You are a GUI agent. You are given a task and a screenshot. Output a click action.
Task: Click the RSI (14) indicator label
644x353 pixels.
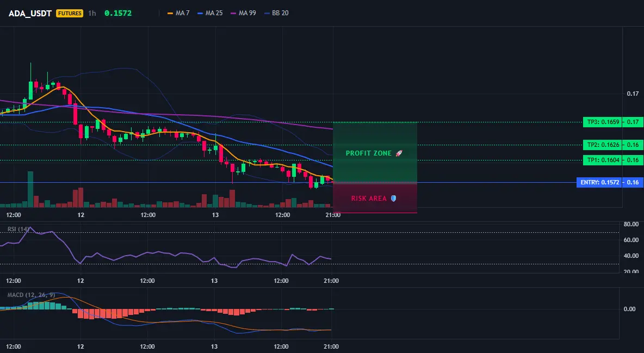(18, 229)
